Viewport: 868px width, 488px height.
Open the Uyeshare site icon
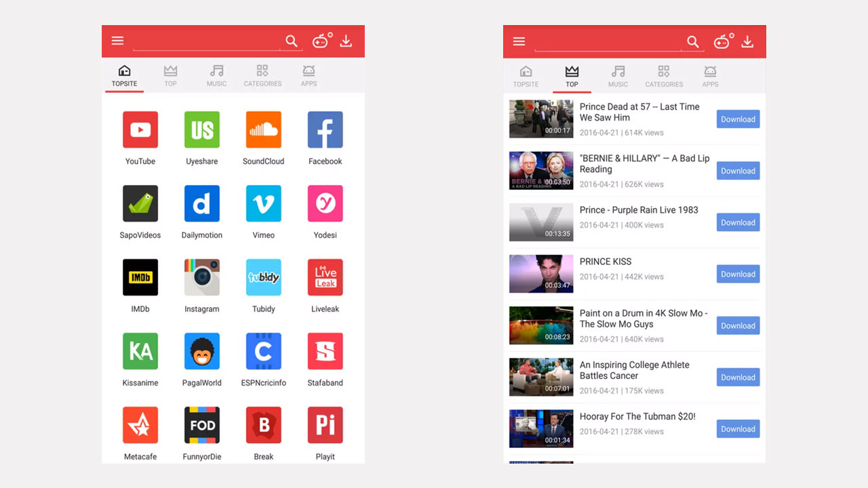point(202,129)
